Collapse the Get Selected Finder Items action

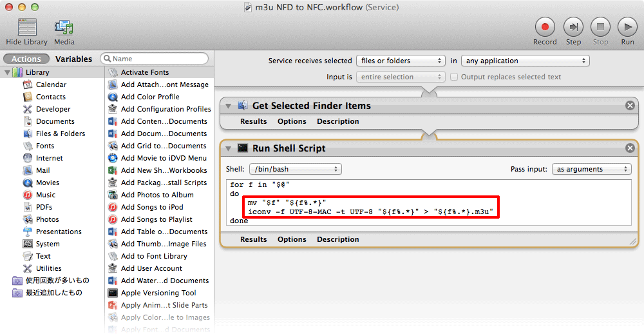click(x=229, y=106)
